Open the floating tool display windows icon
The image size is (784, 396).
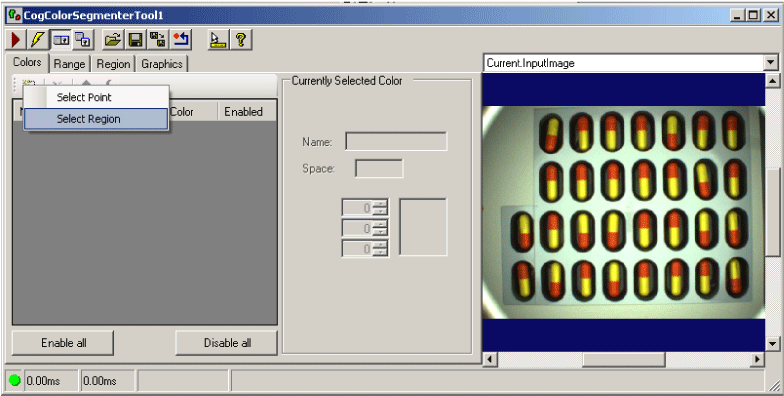[x=84, y=40]
